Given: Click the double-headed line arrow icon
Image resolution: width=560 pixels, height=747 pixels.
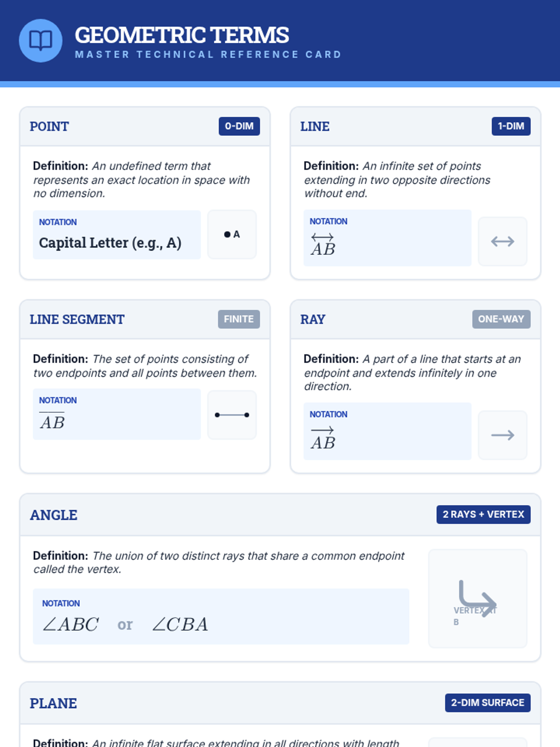Looking at the screenshot, I should 503,241.
